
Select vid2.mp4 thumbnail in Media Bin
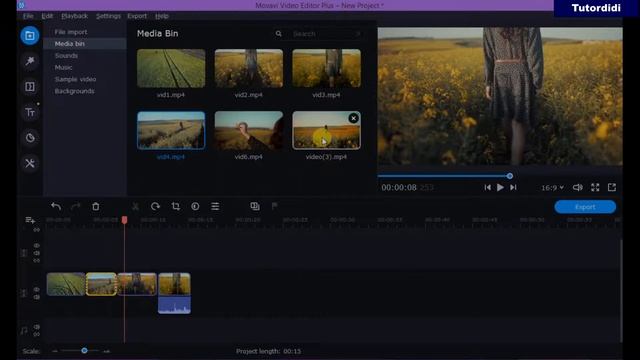249,68
